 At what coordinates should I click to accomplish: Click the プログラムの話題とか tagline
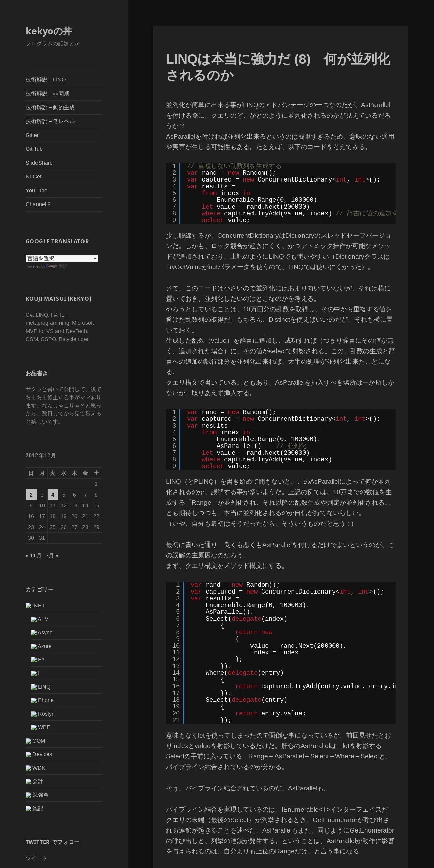coord(53,44)
